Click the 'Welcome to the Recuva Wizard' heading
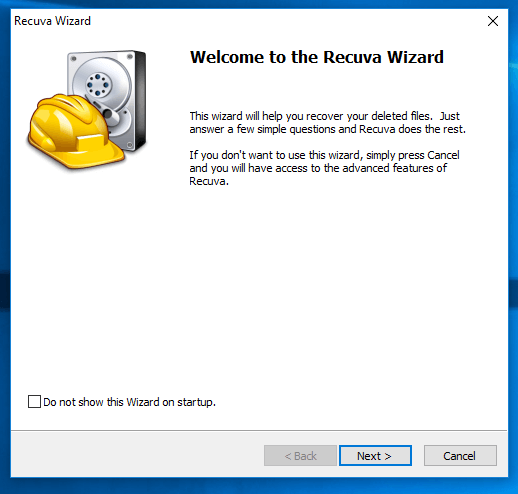 (317, 57)
